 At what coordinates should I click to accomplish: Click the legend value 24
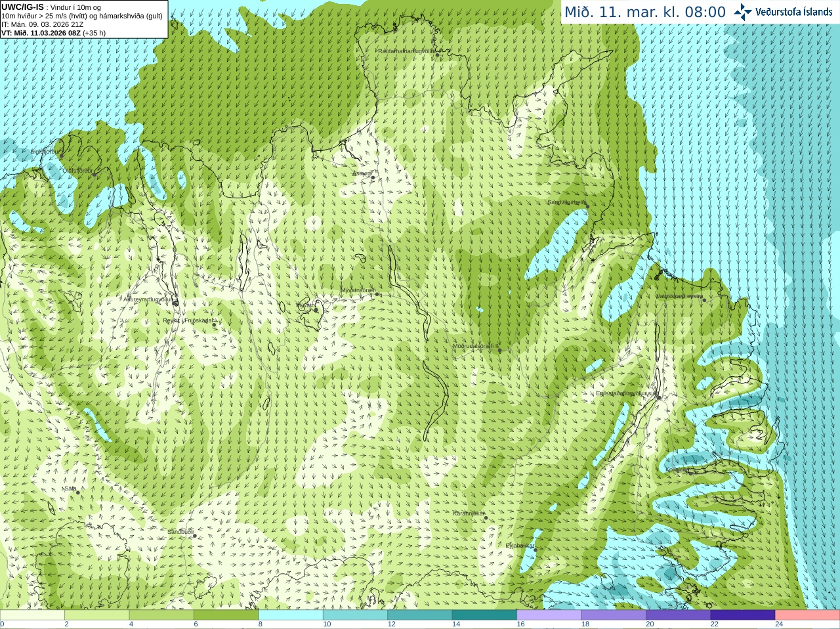coord(779,624)
